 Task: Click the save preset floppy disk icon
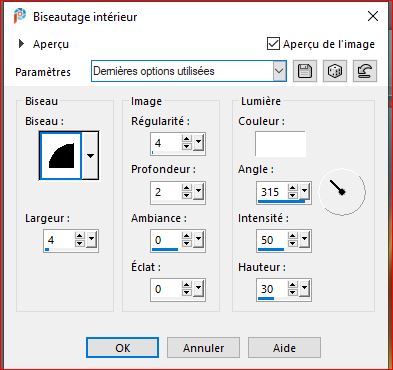[x=305, y=71]
